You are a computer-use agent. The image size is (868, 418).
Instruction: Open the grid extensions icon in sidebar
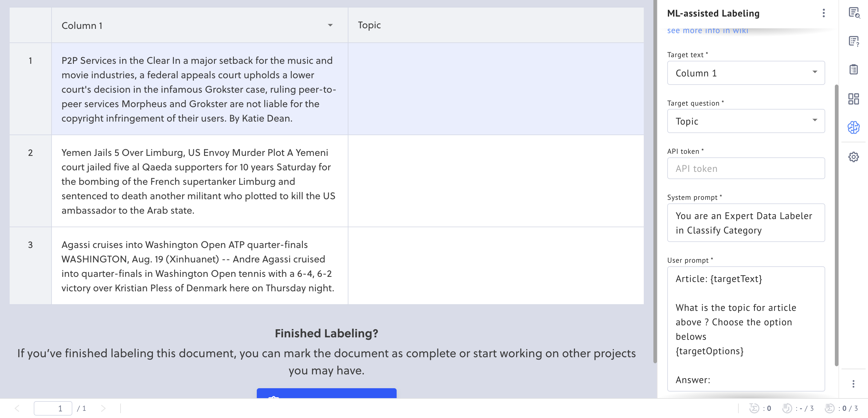(854, 99)
